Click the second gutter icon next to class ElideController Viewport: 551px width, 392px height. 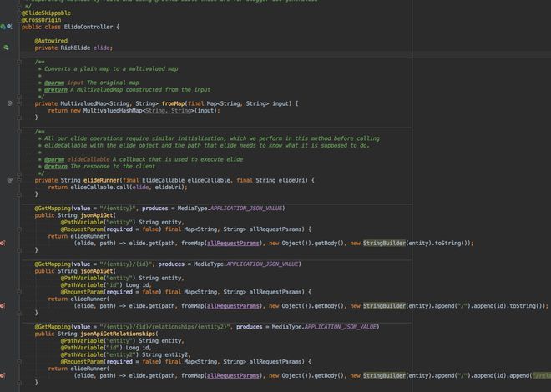coord(9,27)
